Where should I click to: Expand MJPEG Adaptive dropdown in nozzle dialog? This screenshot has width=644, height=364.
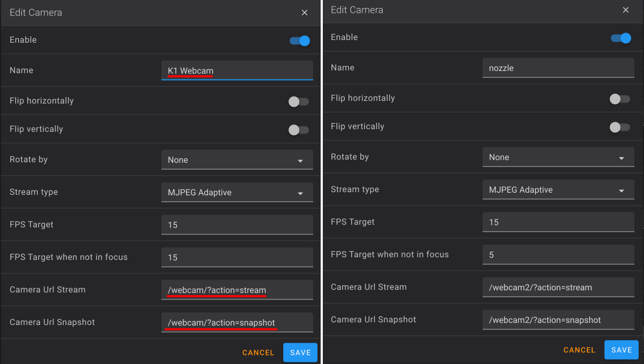coord(558,190)
